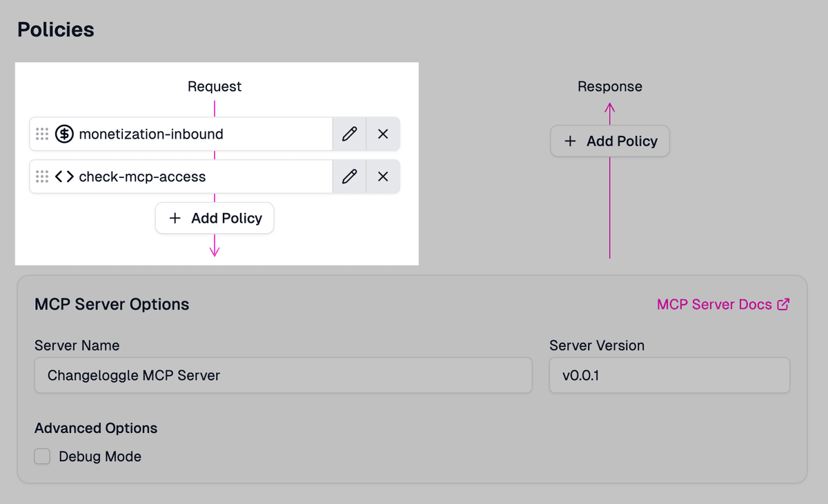The image size is (828, 504).
Task: Click the dollar icon on monetization-inbound
Action: 64,134
